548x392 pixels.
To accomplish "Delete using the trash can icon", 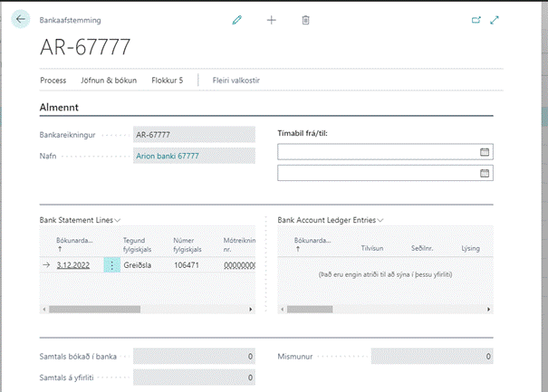I will coord(305,20).
